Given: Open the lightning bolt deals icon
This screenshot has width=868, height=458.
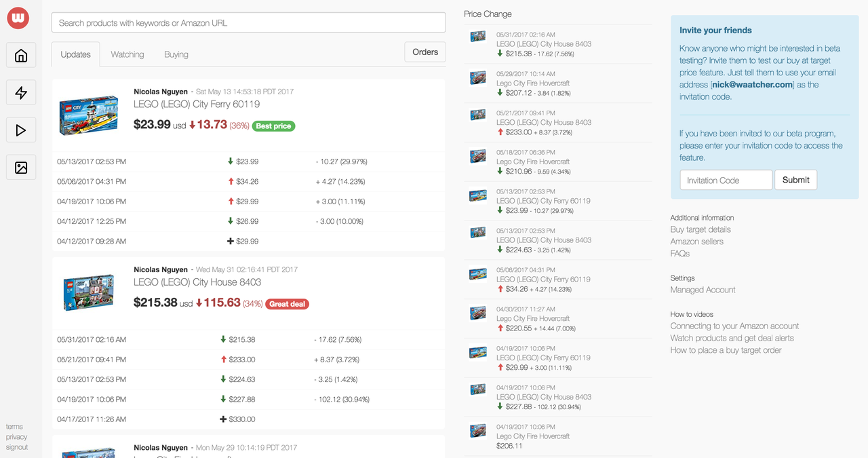Looking at the screenshot, I should click(x=21, y=93).
